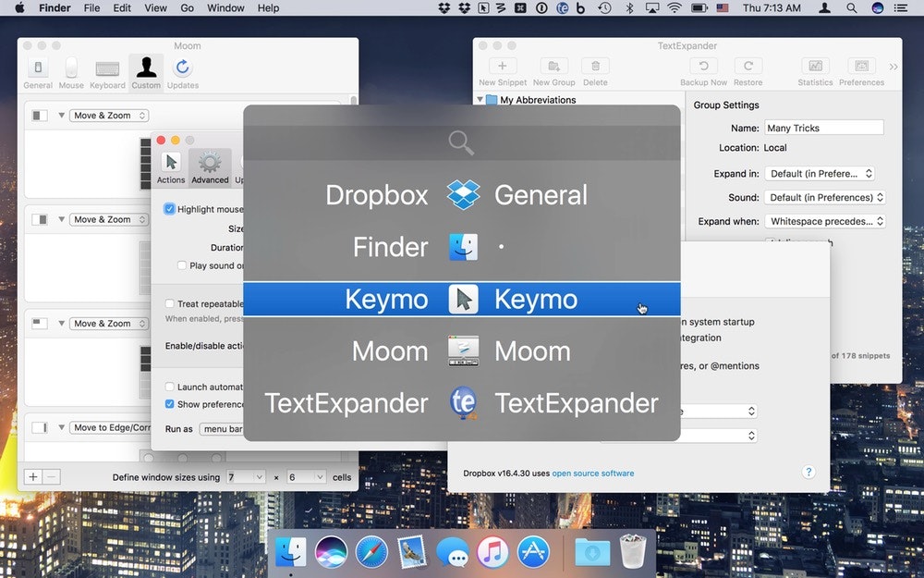Add a custom Moom action with plus

point(33,477)
